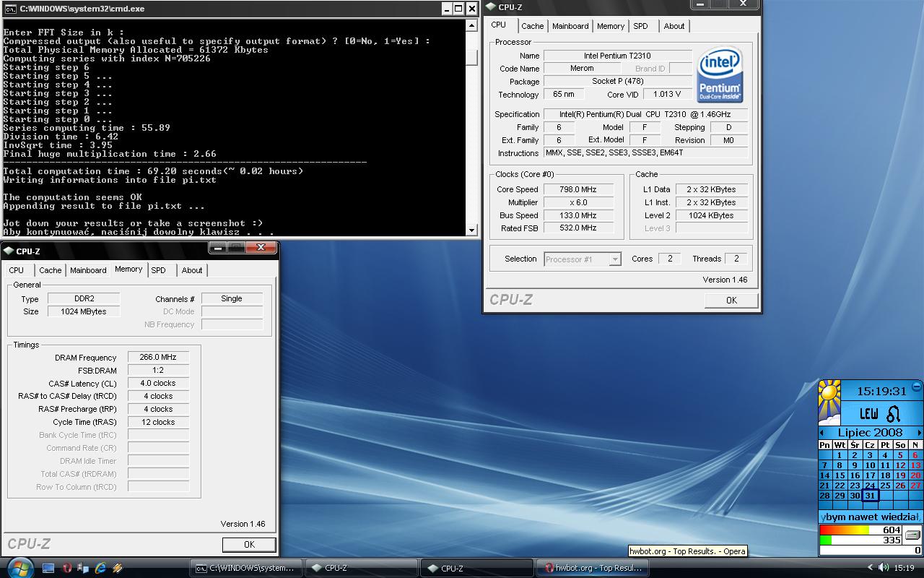Select day 24 in calendar widget
Viewport: 924px width, 578px height.
[x=870, y=486]
